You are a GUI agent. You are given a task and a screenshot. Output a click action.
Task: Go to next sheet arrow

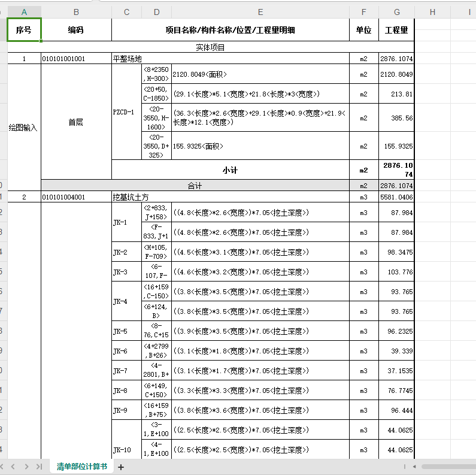26,467
